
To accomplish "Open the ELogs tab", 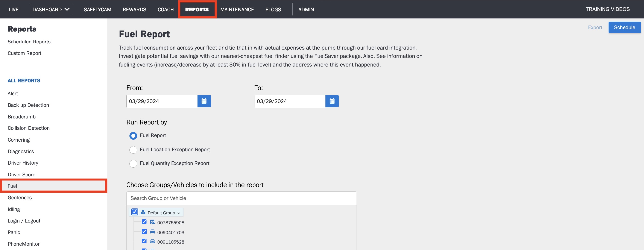I will pyautogui.click(x=273, y=9).
